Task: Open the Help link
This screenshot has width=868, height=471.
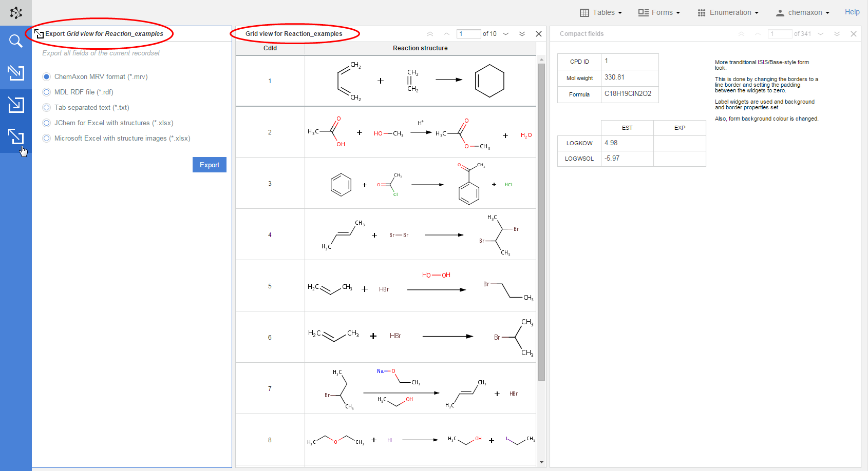Action: [852, 12]
